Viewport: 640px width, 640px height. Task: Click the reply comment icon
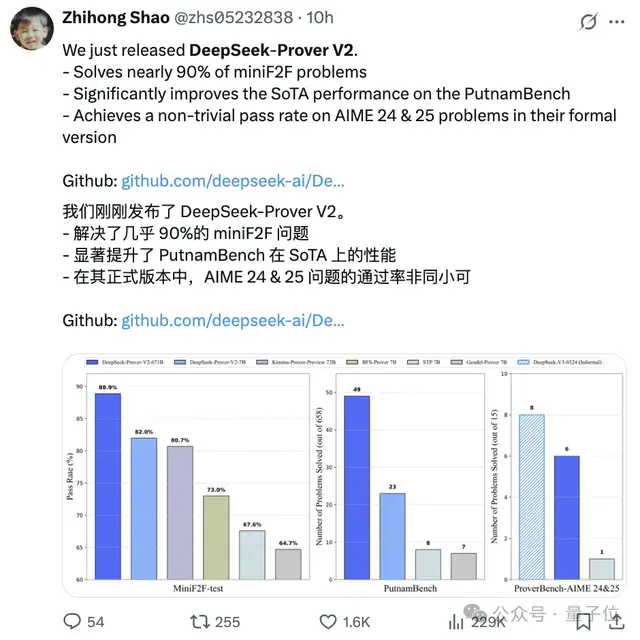pos(72,621)
